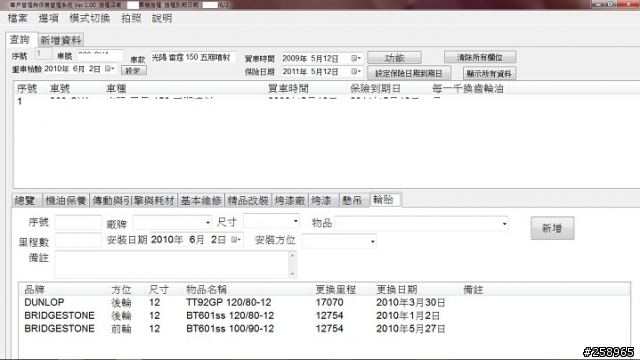640x360 pixels.
Task: Click 設定保險日期到期日 button
Action: 409,73
